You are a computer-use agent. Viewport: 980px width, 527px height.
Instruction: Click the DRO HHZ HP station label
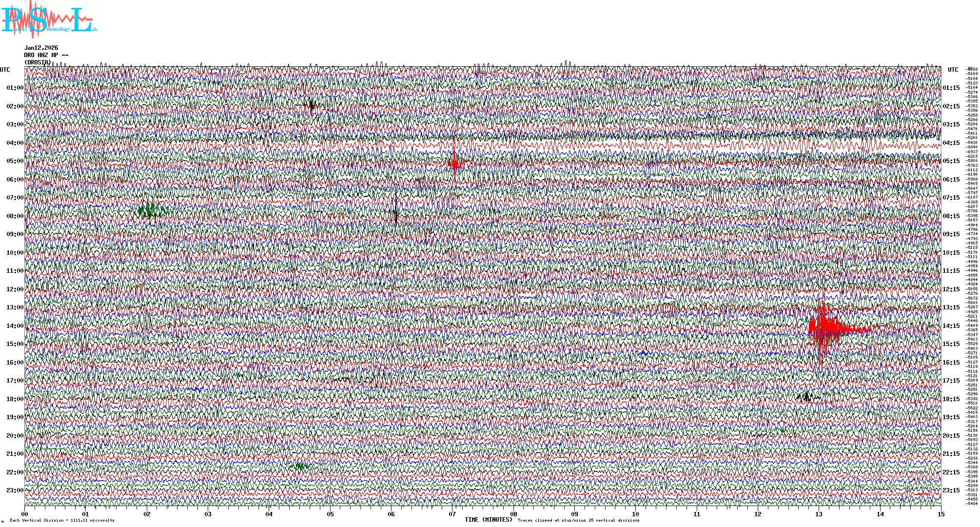[x=46, y=55]
